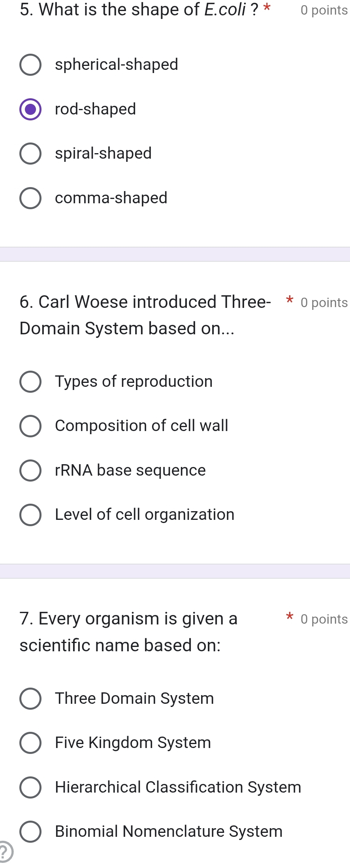Image resolution: width=350 pixels, height=868 pixels.
Task: Select Three Domain System option
Action: click(x=30, y=699)
